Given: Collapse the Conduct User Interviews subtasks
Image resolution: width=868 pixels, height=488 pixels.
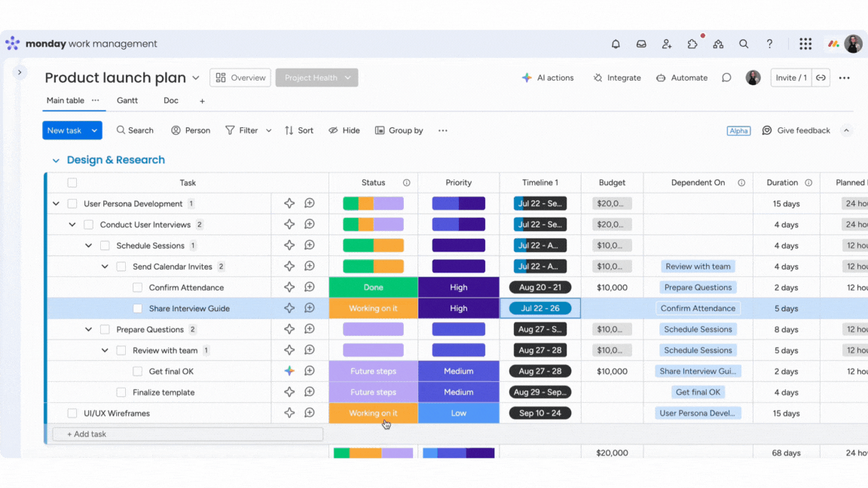Looking at the screenshot, I should 72,224.
